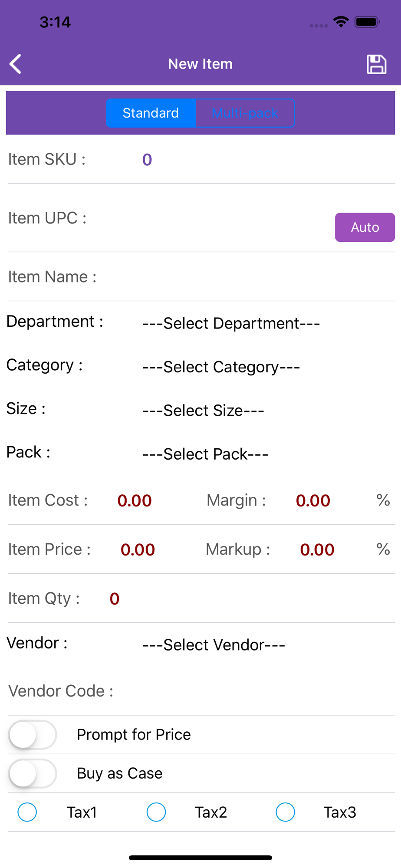Open the Select Vendor dropdown
The image size is (401, 868).
214,645
